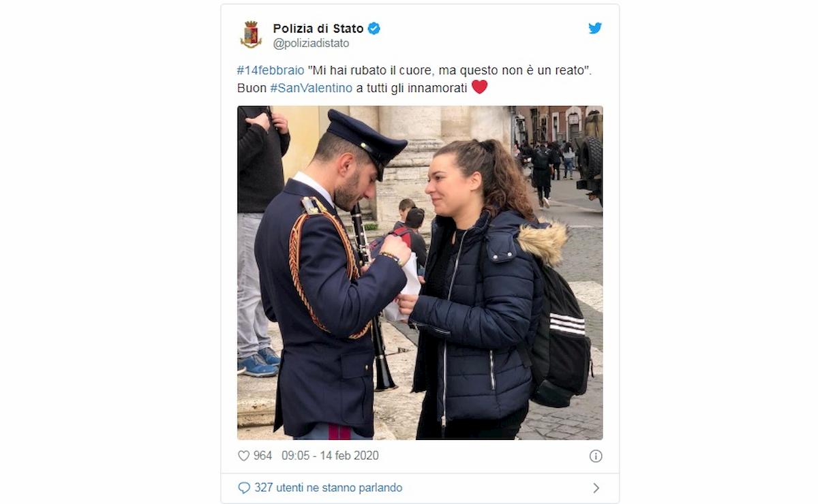
Task: Click the speech bubble reply icon
Action: tap(244, 488)
